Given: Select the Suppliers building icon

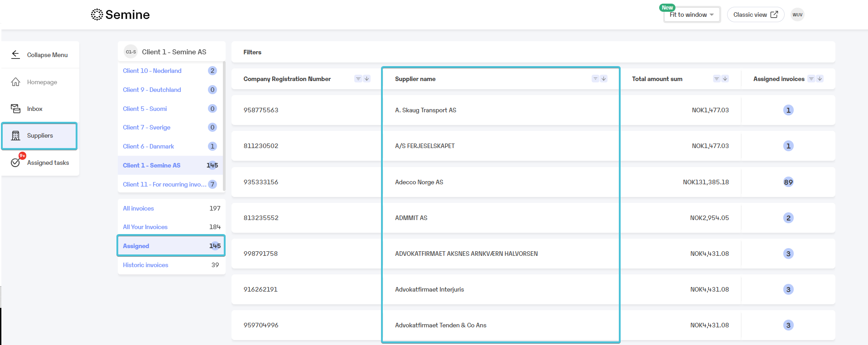Looking at the screenshot, I should coord(15,135).
